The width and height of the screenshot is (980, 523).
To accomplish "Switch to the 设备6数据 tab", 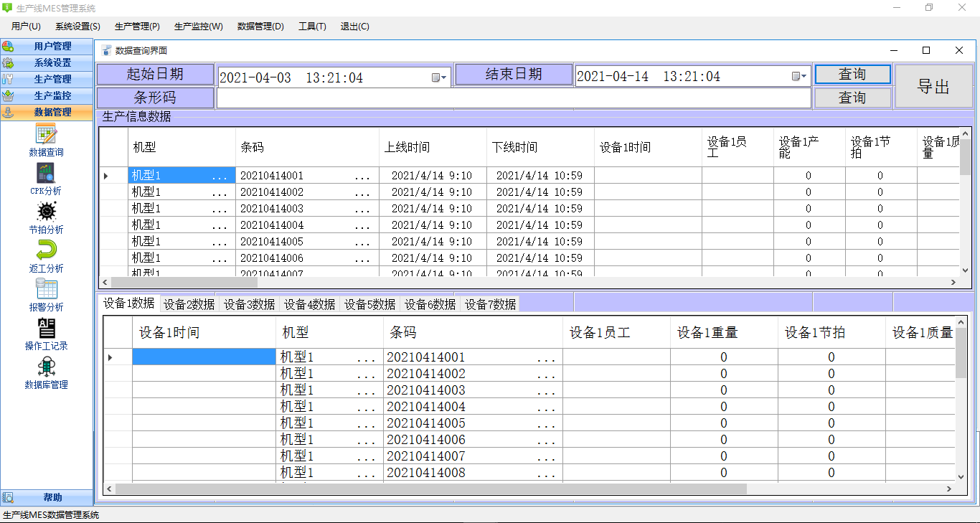I will pyautogui.click(x=430, y=304).
